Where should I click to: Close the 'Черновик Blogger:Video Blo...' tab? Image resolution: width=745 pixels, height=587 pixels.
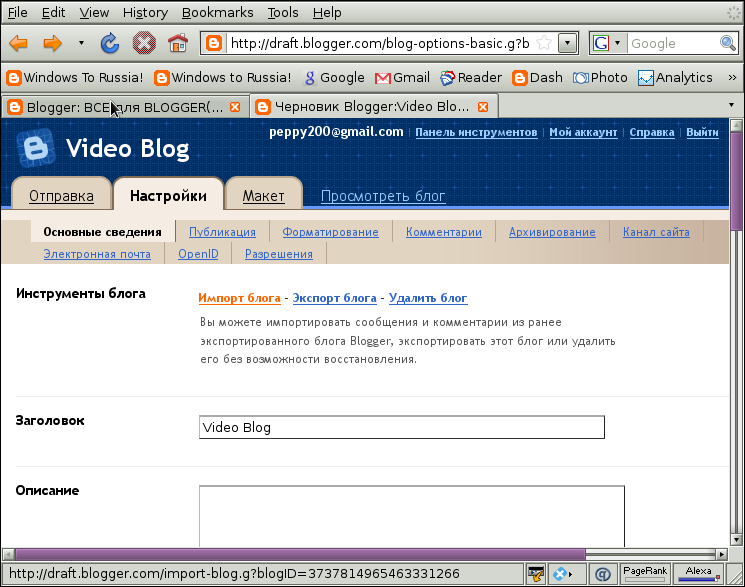(x=483, y=107)
